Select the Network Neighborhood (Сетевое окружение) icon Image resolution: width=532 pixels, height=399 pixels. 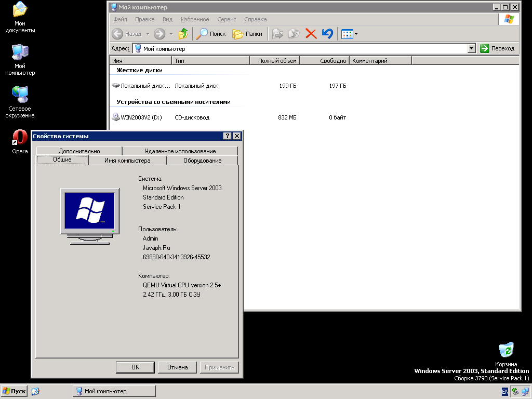(20, 96)
